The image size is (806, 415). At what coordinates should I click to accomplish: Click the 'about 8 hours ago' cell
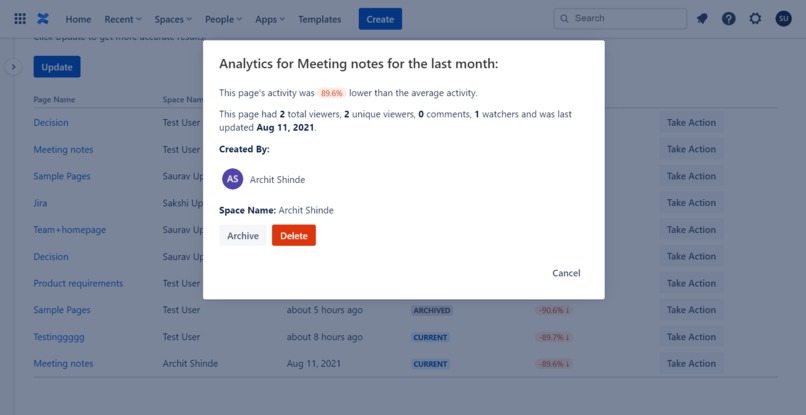[x=325, y=337]
